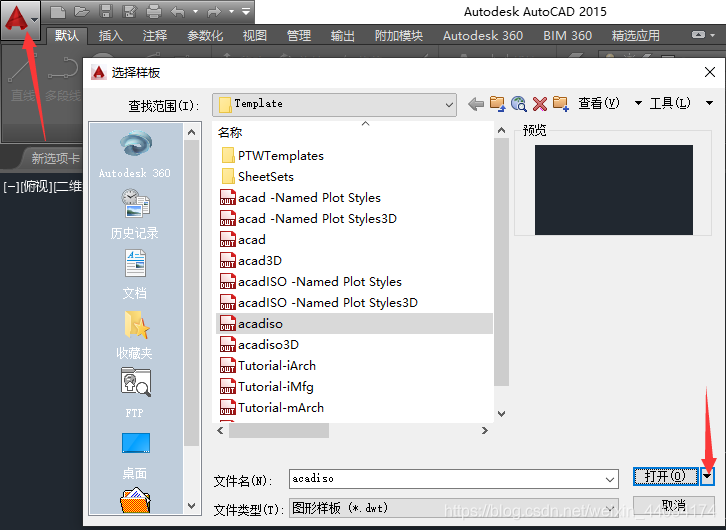Image resolution: width=726 pixels, height=530 pixels.
Task: Select the 精选应用 ribbon tab
Action: pos(636,36)
